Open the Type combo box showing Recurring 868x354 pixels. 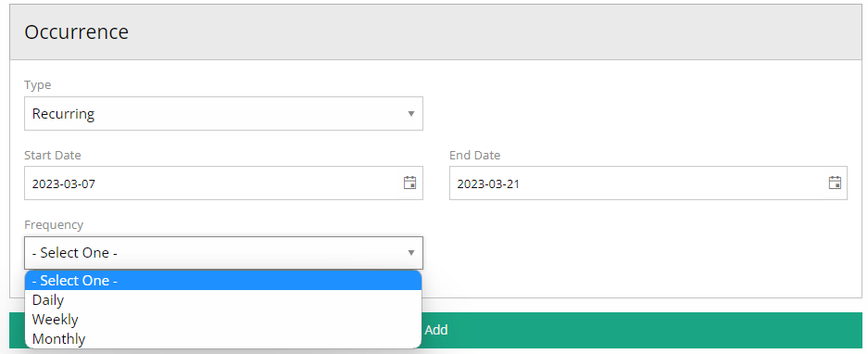click(x=223, y=114)
